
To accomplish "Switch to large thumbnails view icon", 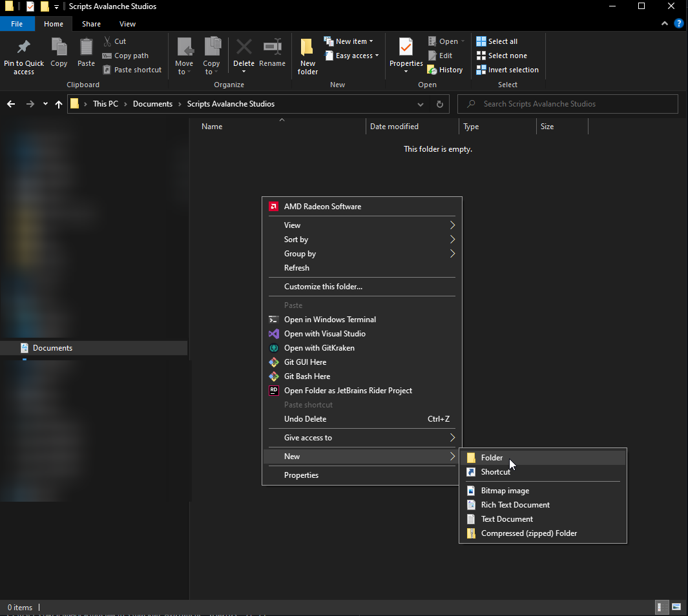I will [676, 607].
